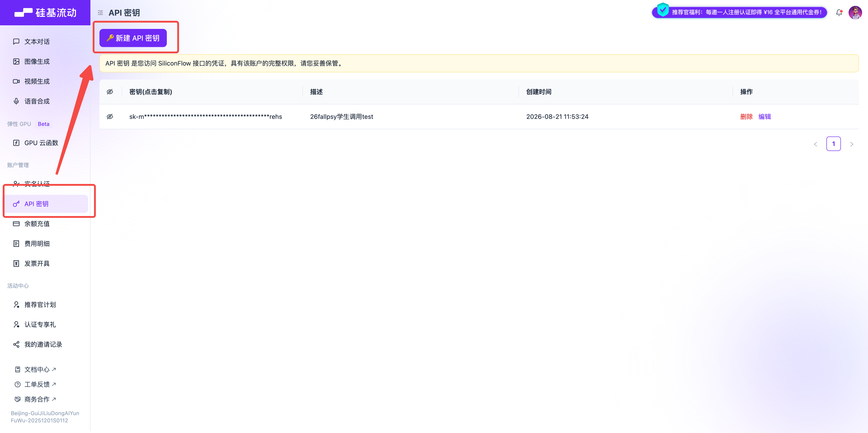The width and height of the screenshot is (868, 433).
Task: Click the book icon for 文档中心
Action: pos(18,370)
